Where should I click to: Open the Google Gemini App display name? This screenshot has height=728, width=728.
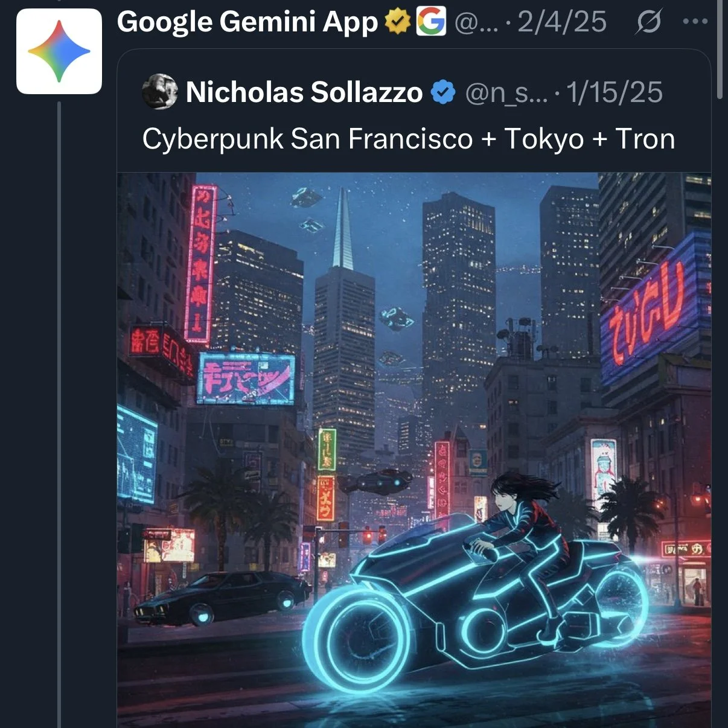(247, 22)
